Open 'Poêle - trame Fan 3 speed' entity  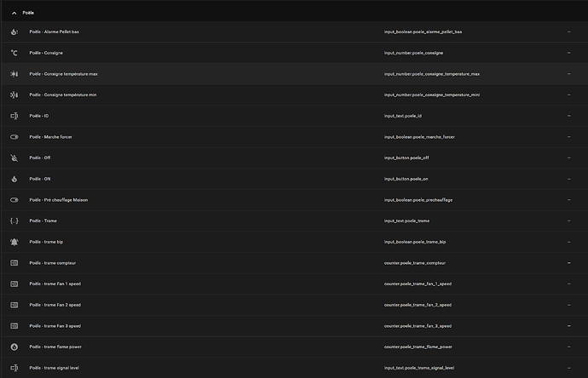pos(55,326)
